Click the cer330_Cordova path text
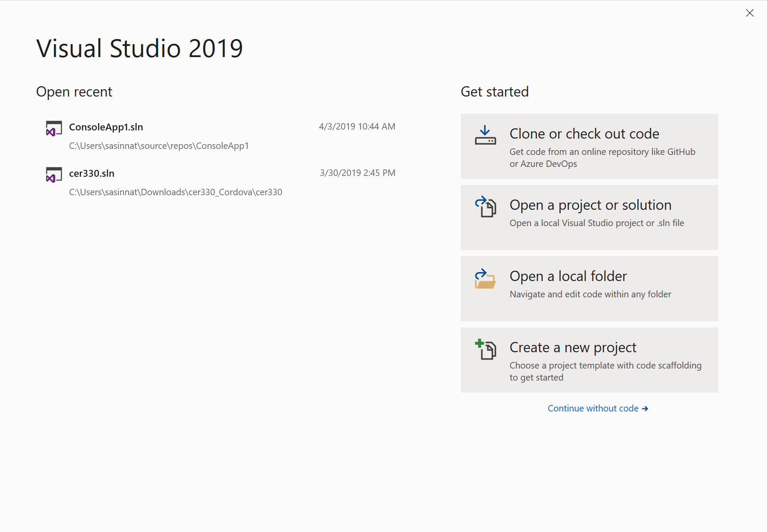This screenshot has width=767, height=532. 175,192
